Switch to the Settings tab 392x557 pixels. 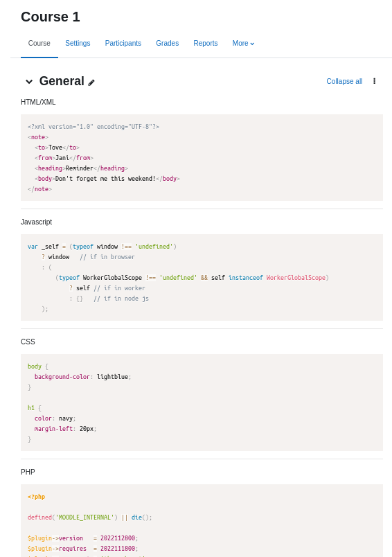click(x=78, y=44)
